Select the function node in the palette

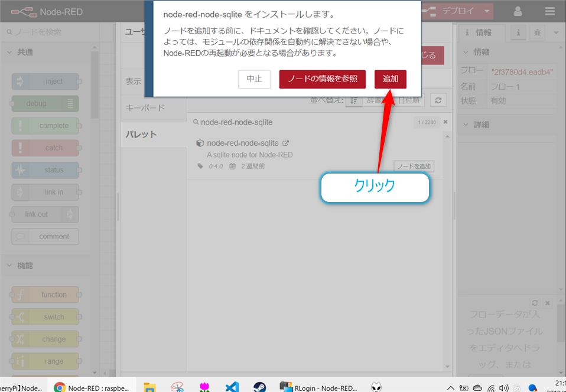coord(45,295)
